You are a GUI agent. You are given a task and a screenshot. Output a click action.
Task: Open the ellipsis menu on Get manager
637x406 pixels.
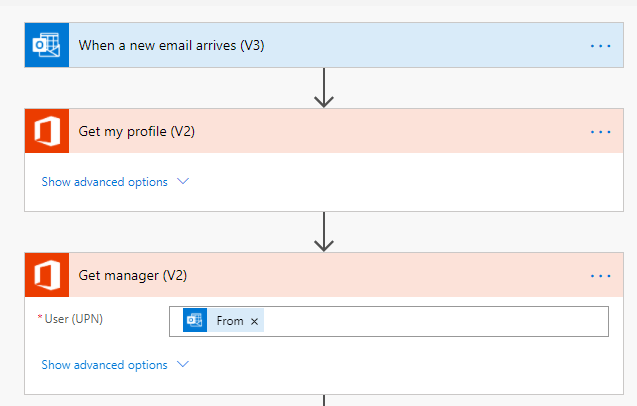pyautogui.click(x=600, y=275)
